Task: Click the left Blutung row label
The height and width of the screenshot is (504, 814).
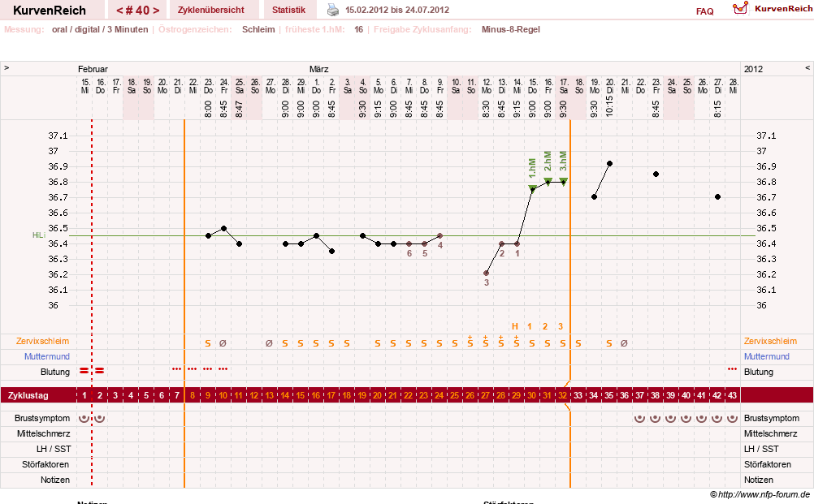Action: tap(55, 372)
